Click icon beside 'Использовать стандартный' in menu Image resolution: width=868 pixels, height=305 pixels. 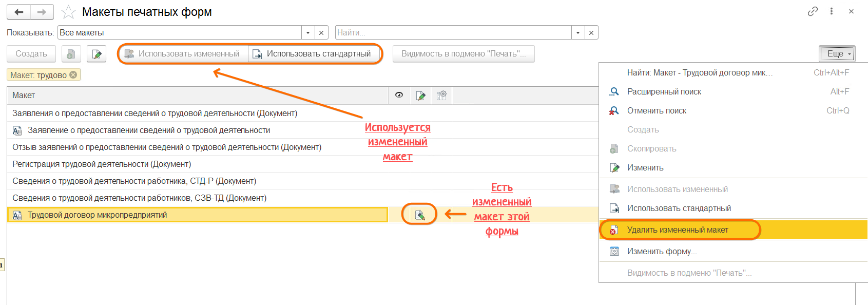[x=614, y=208]
